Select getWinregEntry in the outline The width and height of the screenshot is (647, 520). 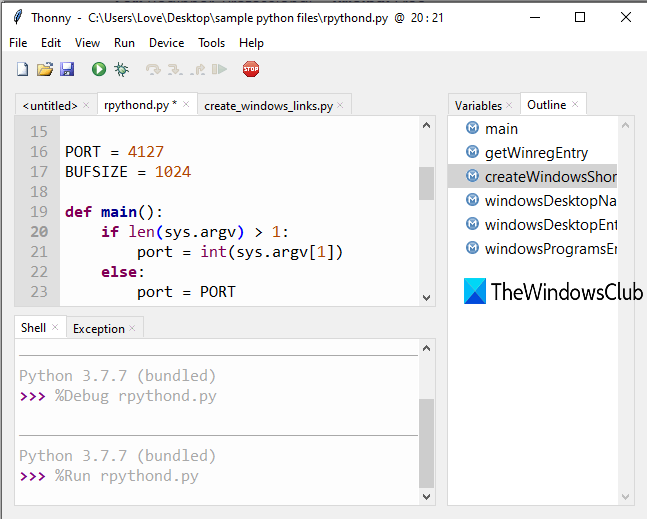[536, 153]
